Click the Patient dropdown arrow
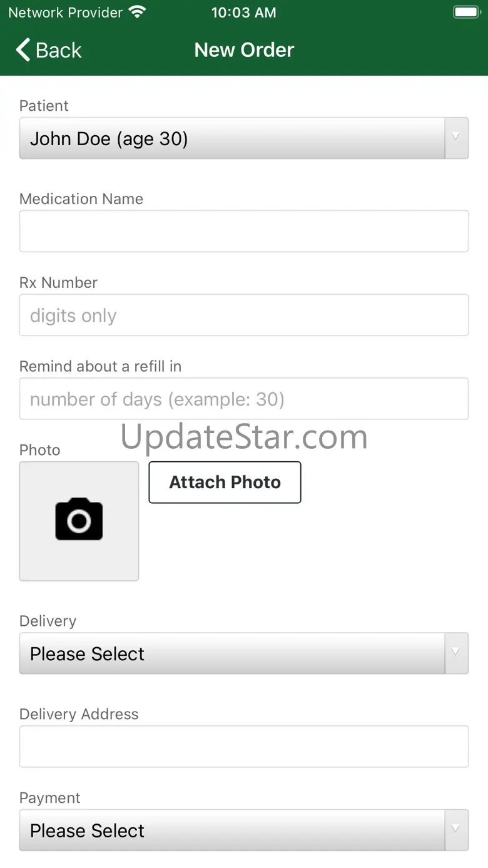This screenshot has width=488, height=868. point(456,138)
